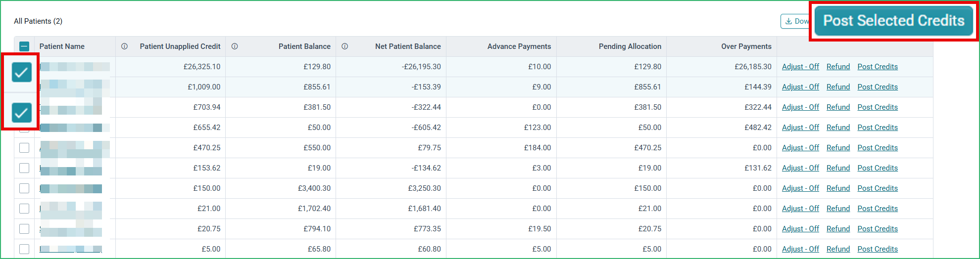The image size is (980, 259).
Task: Click Post Credits on the £703.94 row
Action: pos(878,107)
